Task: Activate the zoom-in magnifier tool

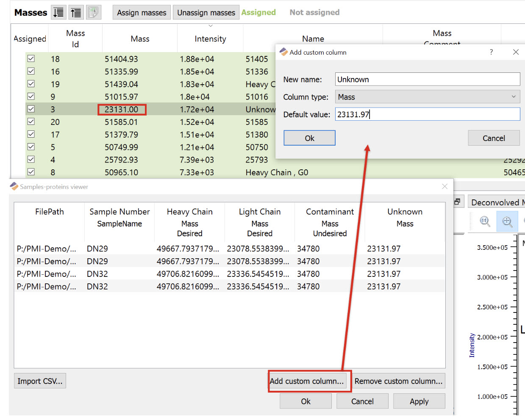Action: pyautogui.click(x=507, y=221)
